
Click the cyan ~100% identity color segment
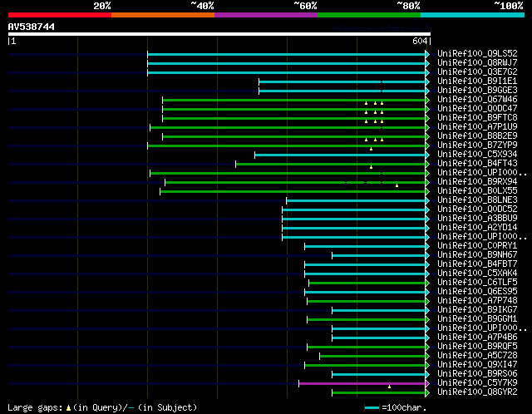point(473,15)
